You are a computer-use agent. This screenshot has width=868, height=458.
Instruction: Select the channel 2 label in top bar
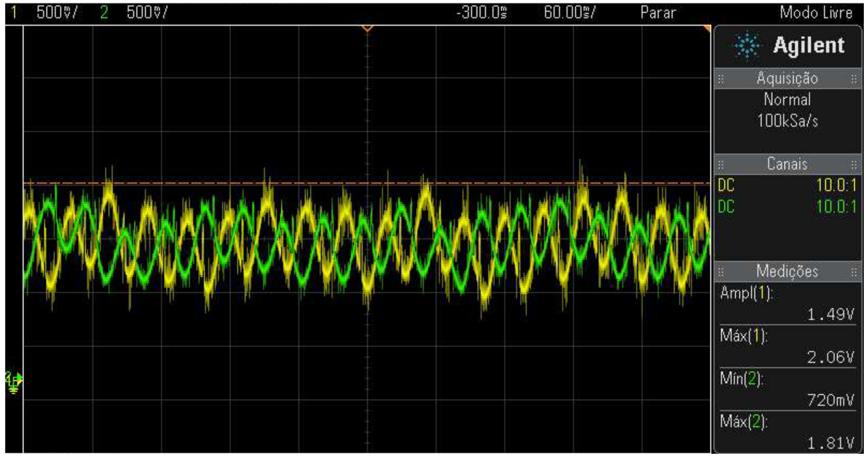[x=104, y=13]
